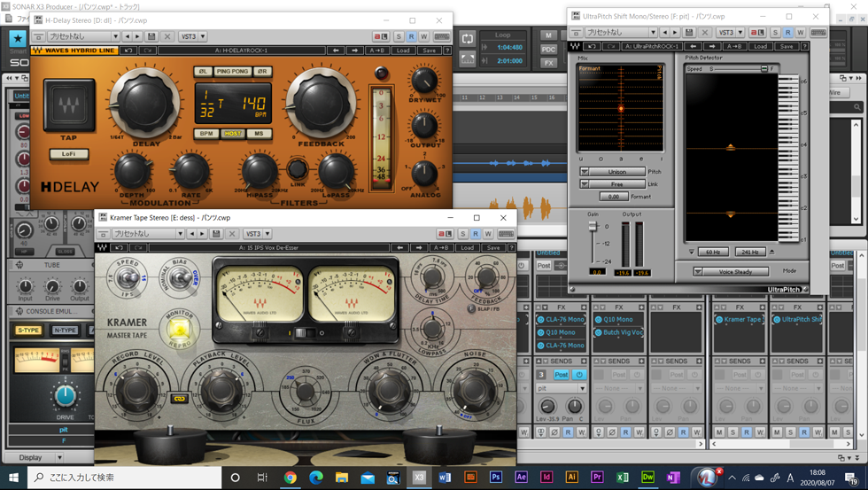Click Load in the H-Delay Waves bar
The image size is (868, 490).
(403, 51)
